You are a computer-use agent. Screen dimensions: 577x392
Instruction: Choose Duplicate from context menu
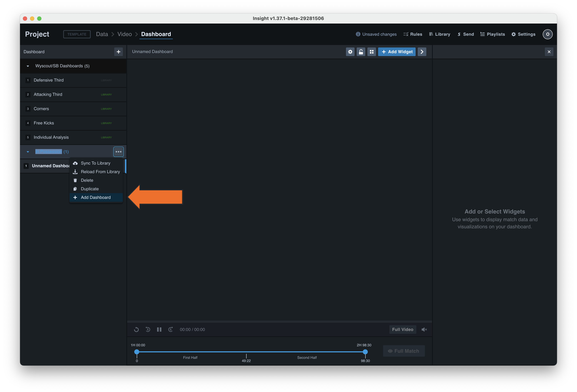96,189
